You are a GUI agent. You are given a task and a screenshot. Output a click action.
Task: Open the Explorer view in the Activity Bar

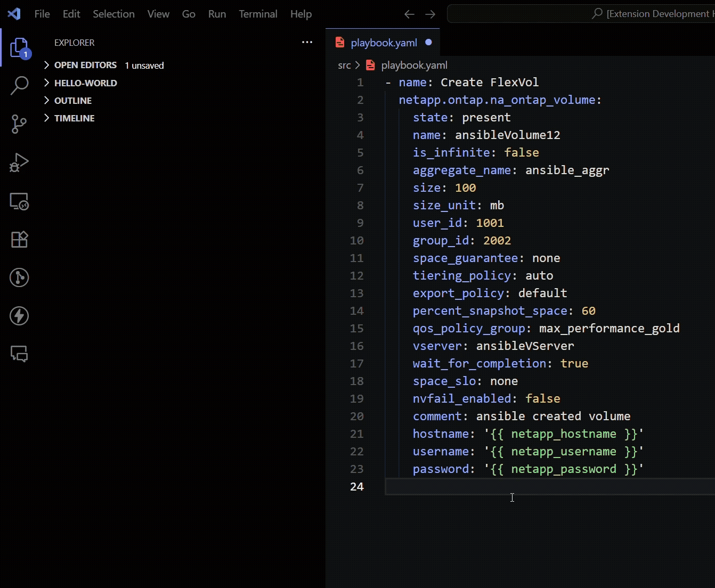pos(19,48)
